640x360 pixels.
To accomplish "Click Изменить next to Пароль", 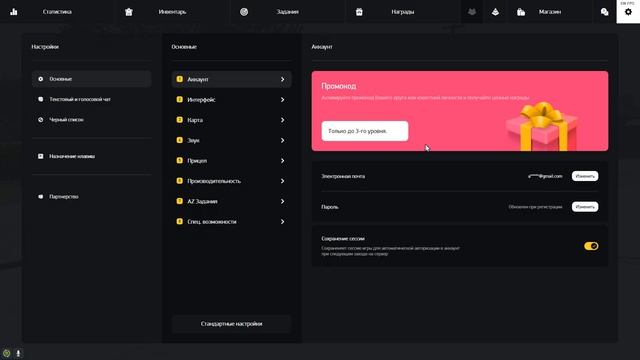I will point(585,207).
